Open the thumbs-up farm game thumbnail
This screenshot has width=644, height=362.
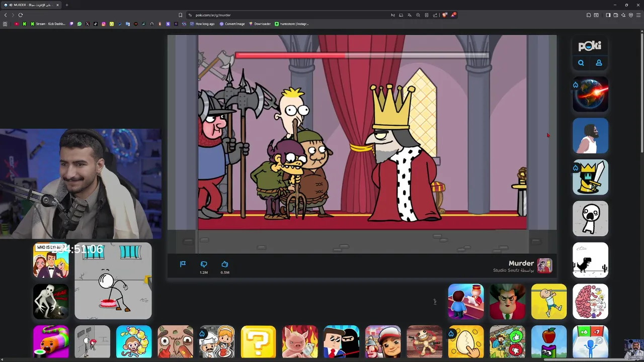(x=507, y=342)
